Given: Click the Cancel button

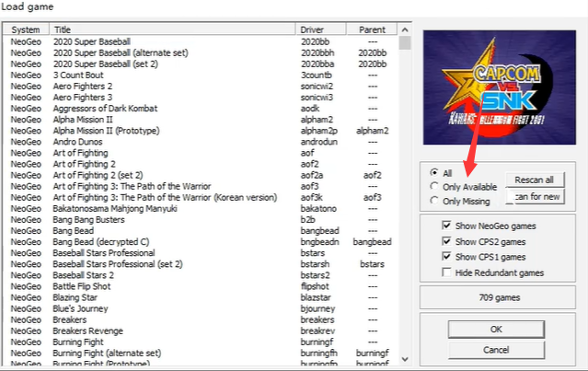Looking at the screenshot, I should click(x=496, y=350).
